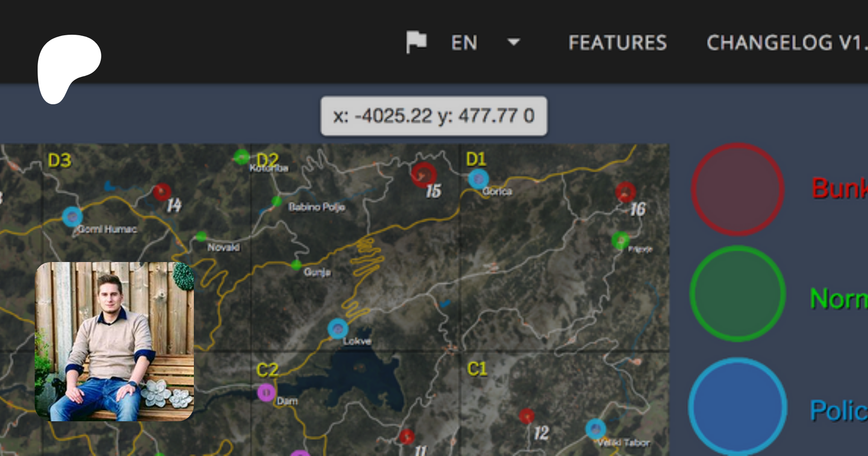The height and width of the screenshot is (456, 868).
Task: Click the purple marker at Dam
Action: pos(266,392)
